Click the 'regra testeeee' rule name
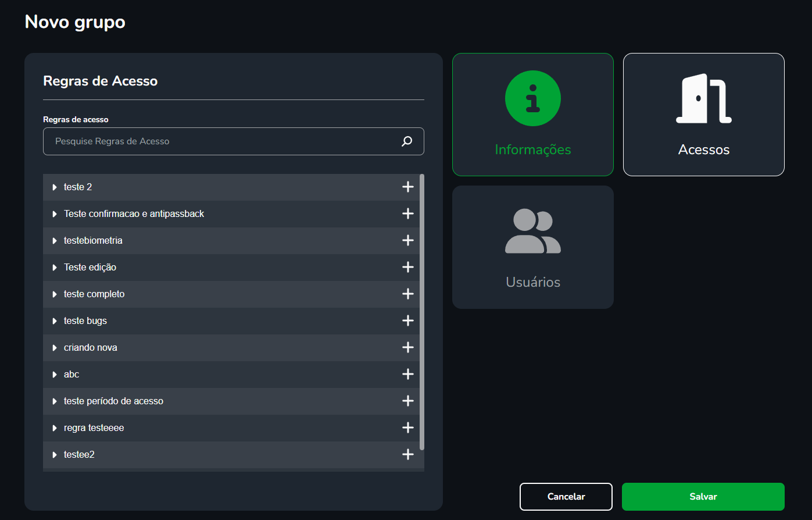Image resolution: width=812 pixels, height=520 pixels. (x=94, y=428)
